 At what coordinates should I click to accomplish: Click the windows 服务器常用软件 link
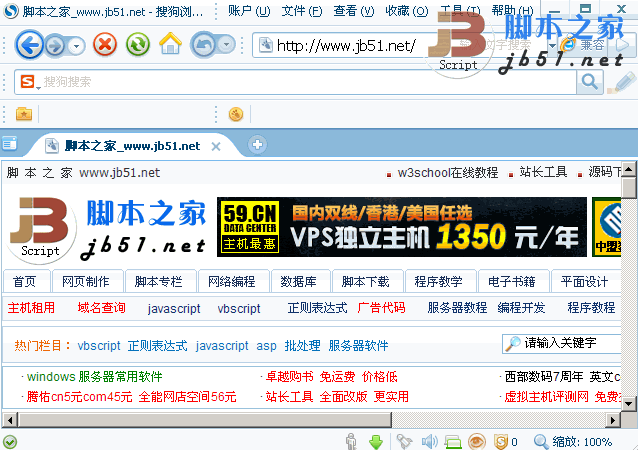94,377
